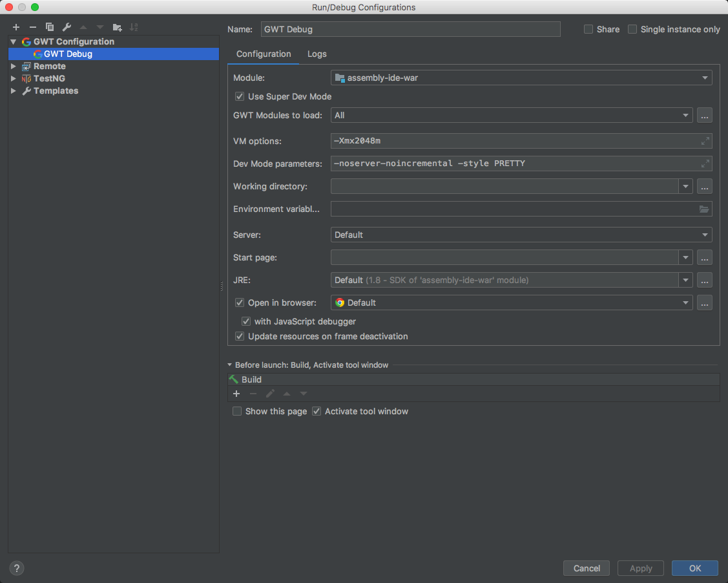This screenshot has width=728, height=583.
Task: Uncheck Activate tool window
Action: [x=317, y=412]
